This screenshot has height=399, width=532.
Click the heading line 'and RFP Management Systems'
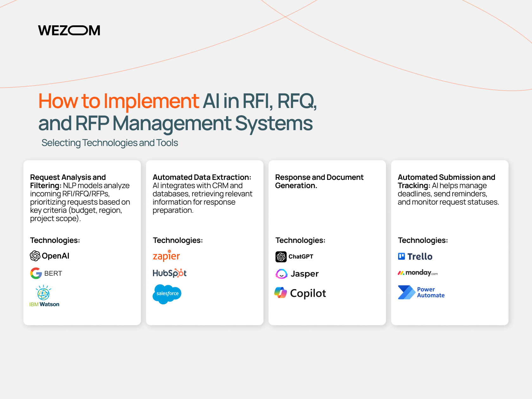click(175, 123)
